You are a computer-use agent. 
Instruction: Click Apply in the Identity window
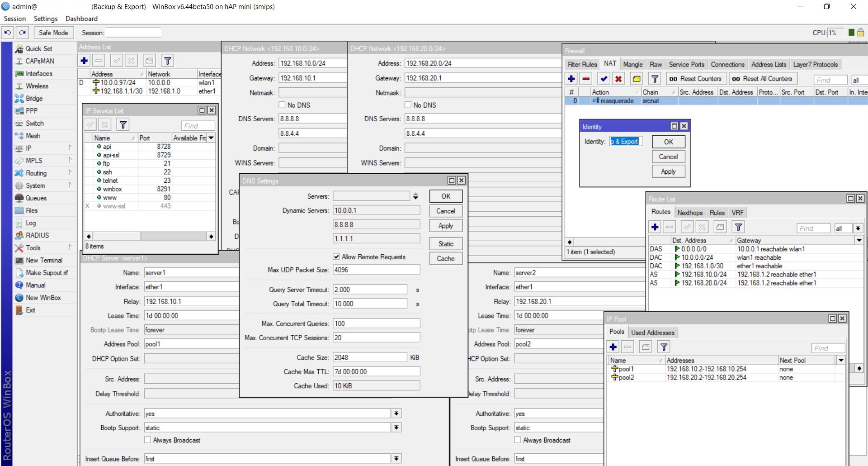click(x=668, y=171)
